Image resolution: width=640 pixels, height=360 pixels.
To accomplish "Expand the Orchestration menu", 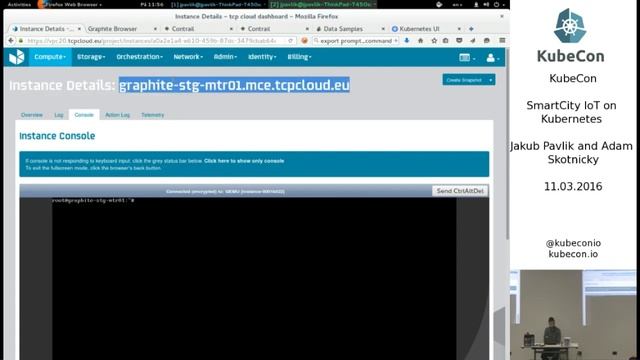I will coord(140,57).
